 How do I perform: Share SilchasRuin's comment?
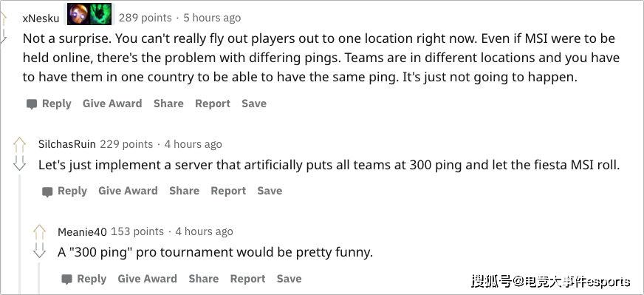point(184,191)
